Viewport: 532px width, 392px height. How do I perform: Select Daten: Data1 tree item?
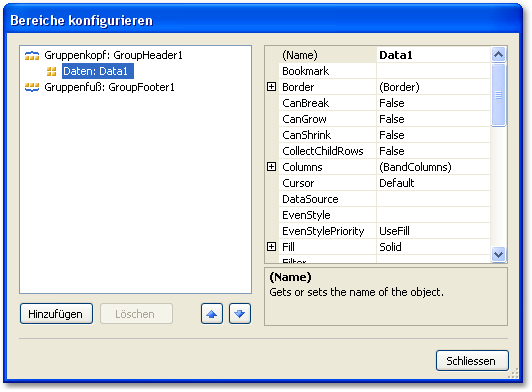pos(98,71)
